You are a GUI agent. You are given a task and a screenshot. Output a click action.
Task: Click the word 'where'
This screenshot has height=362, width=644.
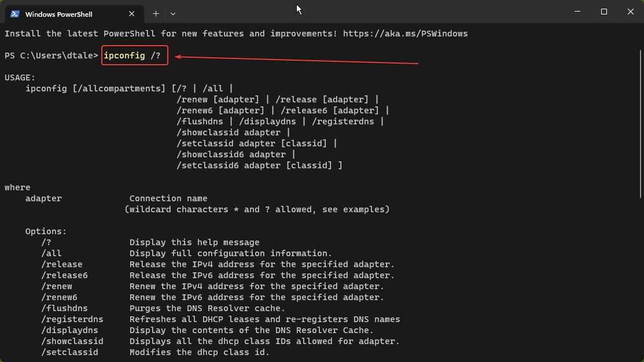tap(18, 187)
